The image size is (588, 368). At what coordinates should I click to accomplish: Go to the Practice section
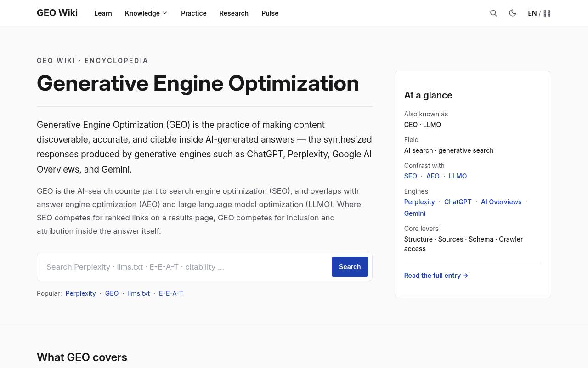click(193, 13)
